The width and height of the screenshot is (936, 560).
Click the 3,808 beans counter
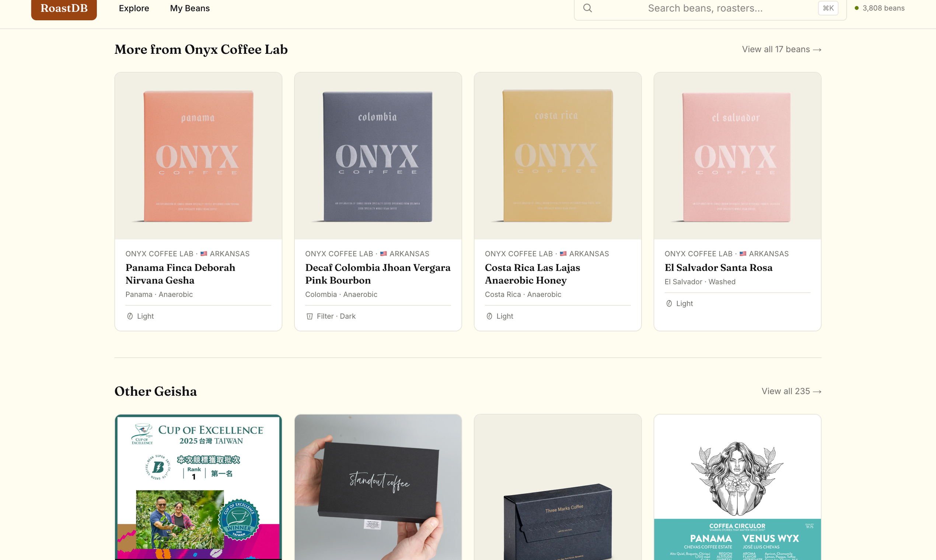click(x=884, y=7)
